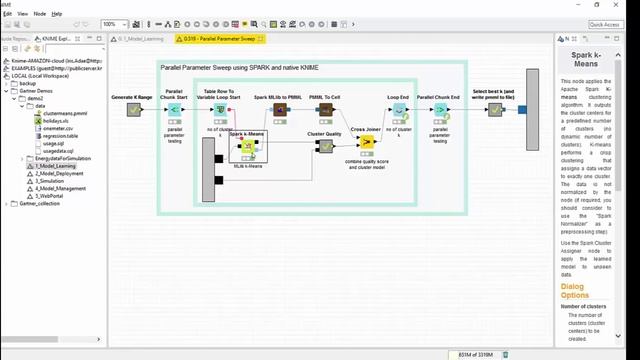This screenshot has width=640, height=360.
Task: Click the Parallel Chunk End node
Action: (x=440, y=109)
